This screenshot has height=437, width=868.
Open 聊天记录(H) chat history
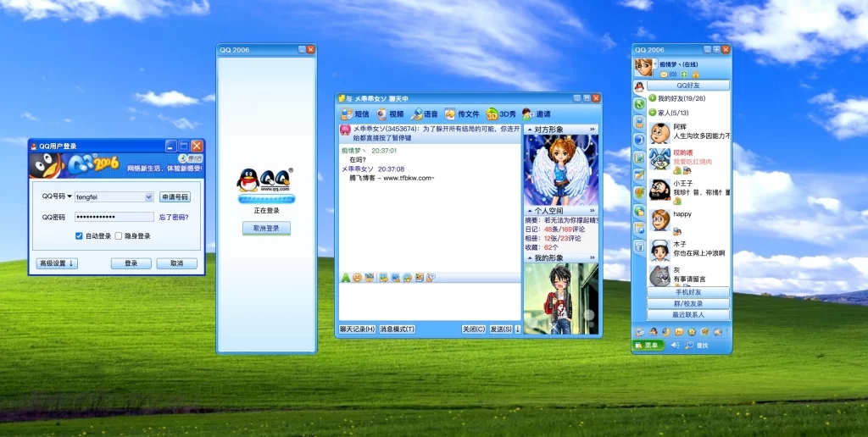357,329
